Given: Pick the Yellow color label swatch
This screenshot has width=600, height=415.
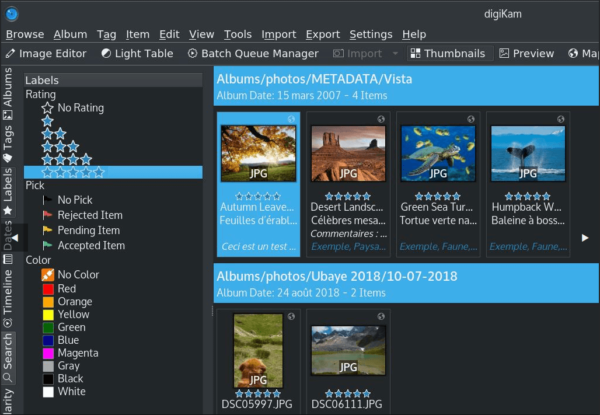Looking at the screenshot, I should (48, 314).
